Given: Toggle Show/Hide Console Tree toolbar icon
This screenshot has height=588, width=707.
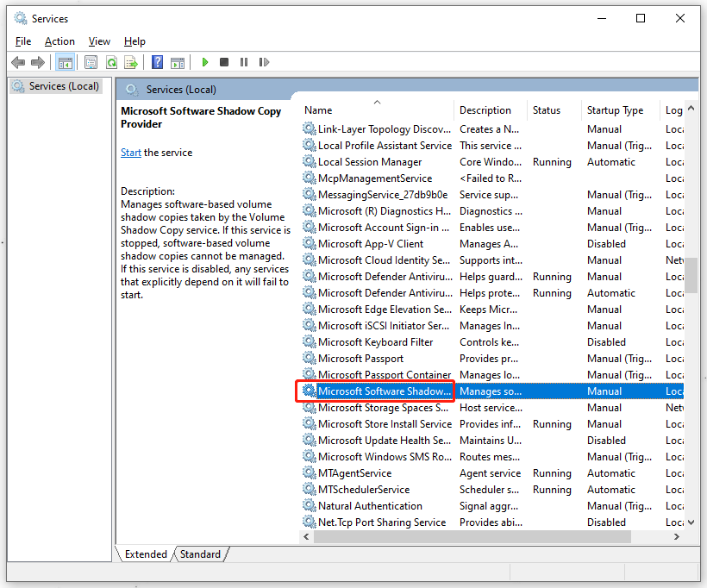Looking at the screenshot, I should [x=65, y=62].
